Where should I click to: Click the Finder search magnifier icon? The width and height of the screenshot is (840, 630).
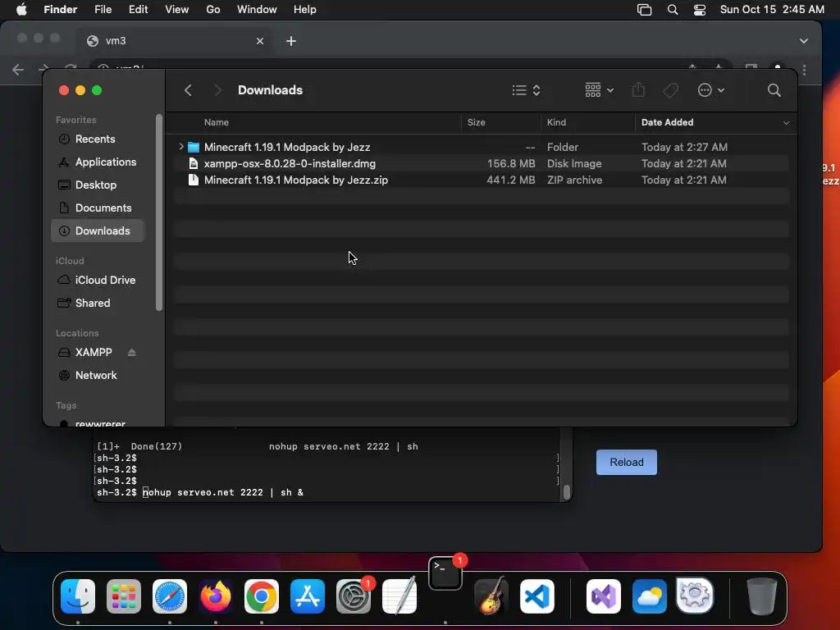[774, 90]
